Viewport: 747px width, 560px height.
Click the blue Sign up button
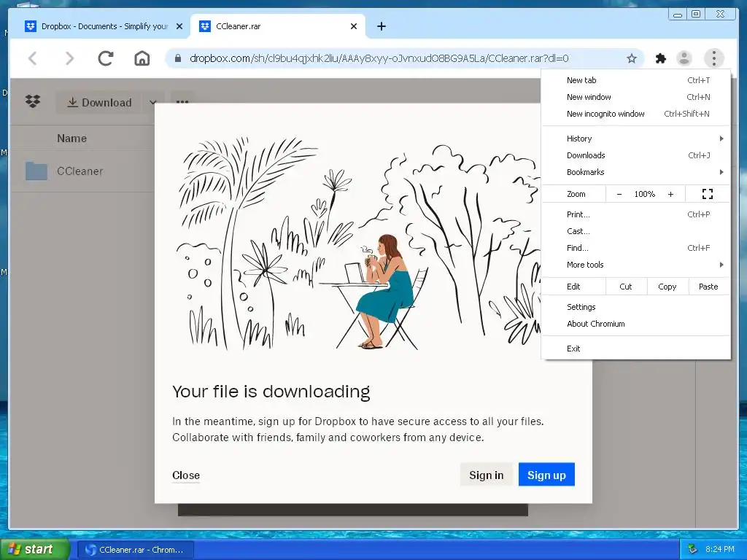[x=546, y=475]
